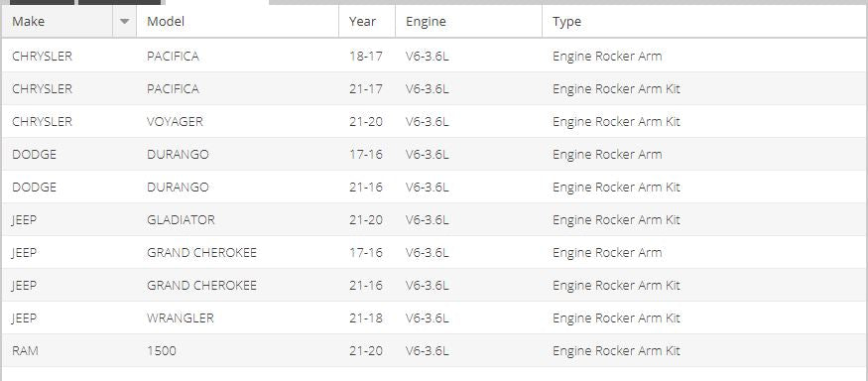Click the first dark tab above the table
Viewport: 868px width, 381px height.
42,2
